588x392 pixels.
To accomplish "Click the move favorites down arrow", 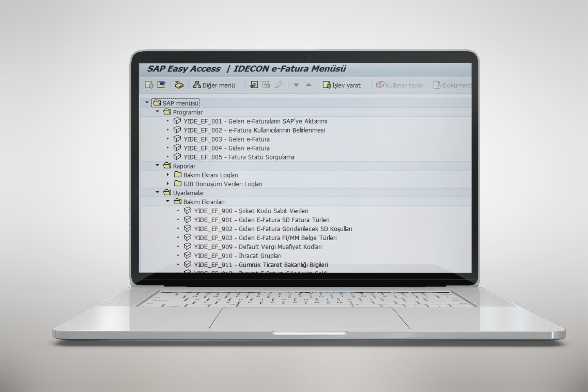I will [x=296, y=85].
